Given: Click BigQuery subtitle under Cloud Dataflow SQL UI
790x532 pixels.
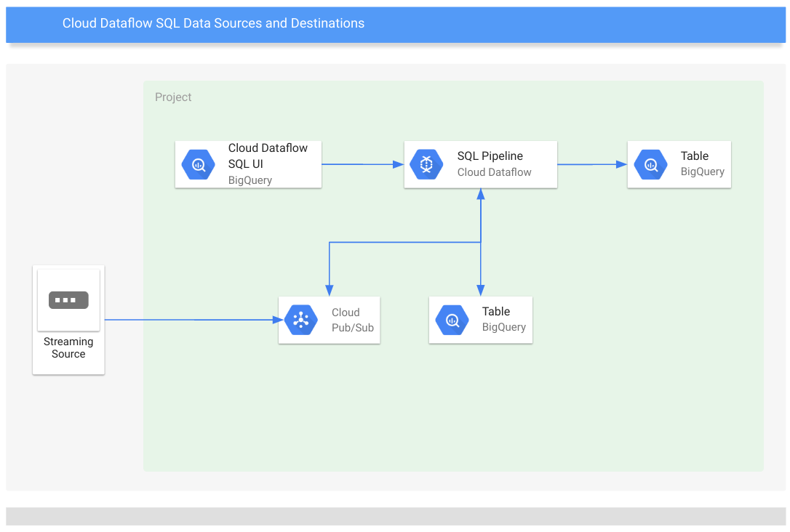Looking at the screenshot, I should (x=250, y=180).
